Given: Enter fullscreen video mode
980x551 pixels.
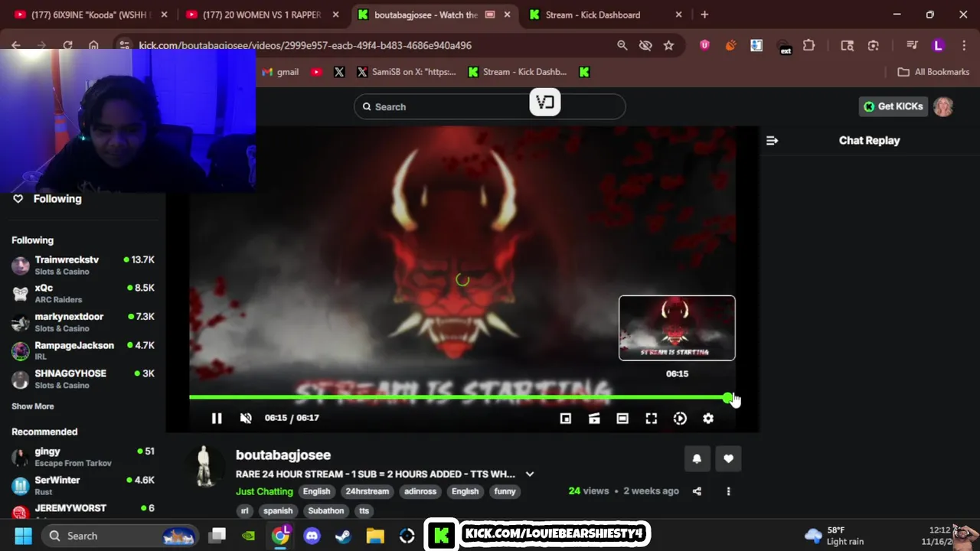Looking at the screenshot, I should coord(652,418).
